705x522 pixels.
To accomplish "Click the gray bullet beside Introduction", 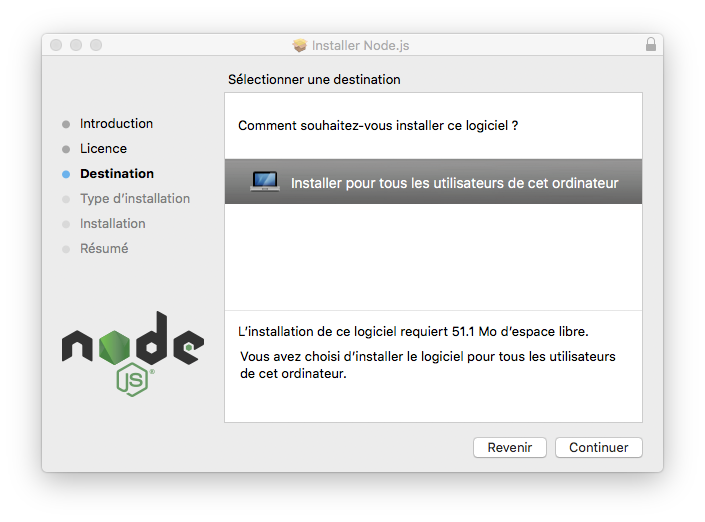I will click(66, 124).
